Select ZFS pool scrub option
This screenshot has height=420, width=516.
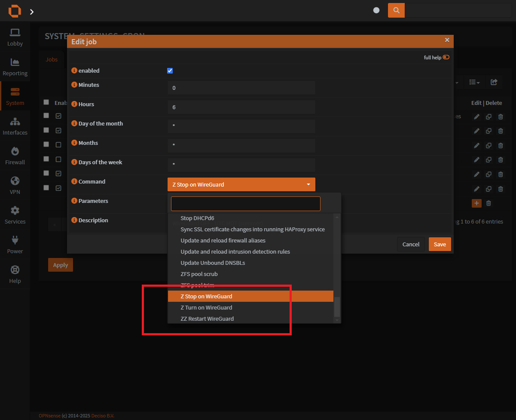[250, 274]
